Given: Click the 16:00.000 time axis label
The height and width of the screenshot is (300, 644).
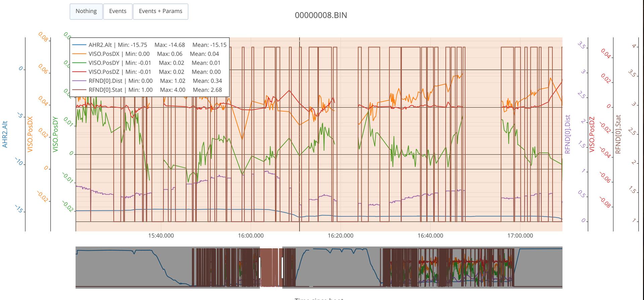Looking at the screenshot, I should (251, 236).
